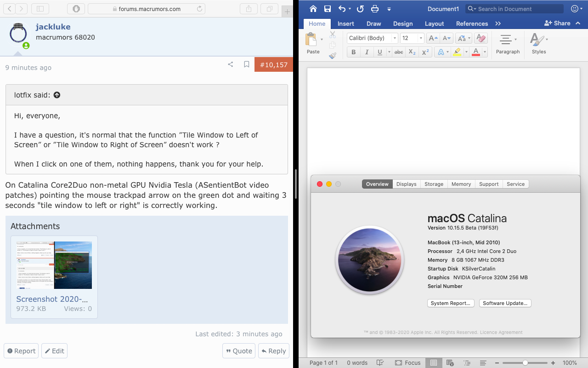The width and height of the screenshot is (588, 368).
Task: Click the System Report... button
Action: point(451,303)
